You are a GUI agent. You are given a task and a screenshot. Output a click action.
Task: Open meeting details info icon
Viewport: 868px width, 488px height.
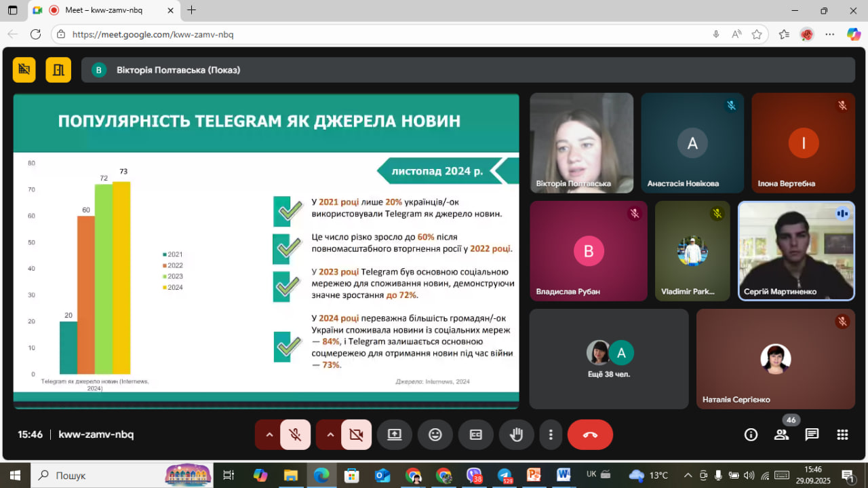(751, 434)
